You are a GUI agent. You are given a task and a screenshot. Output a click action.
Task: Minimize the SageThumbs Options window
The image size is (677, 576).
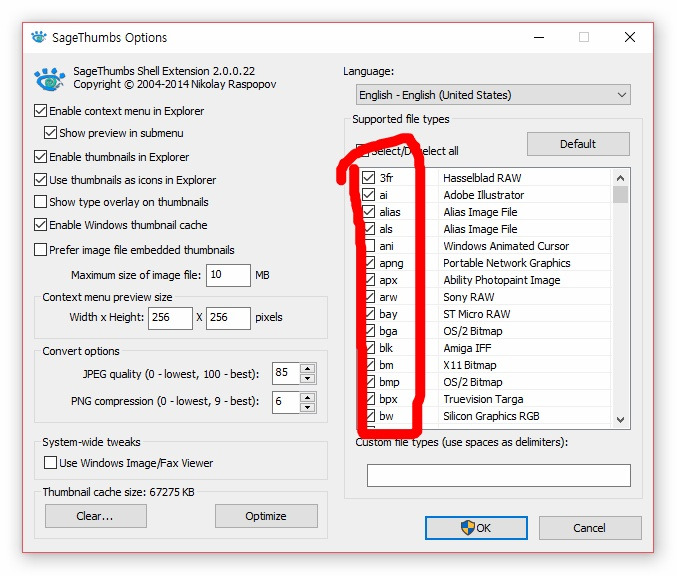tap(538, 37)
